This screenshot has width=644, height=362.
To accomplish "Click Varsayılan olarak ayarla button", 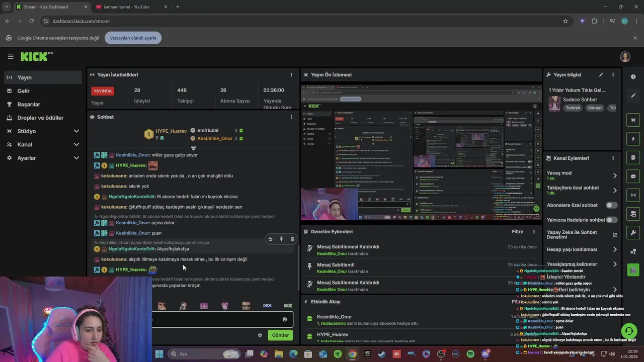I will click(133, 38).
